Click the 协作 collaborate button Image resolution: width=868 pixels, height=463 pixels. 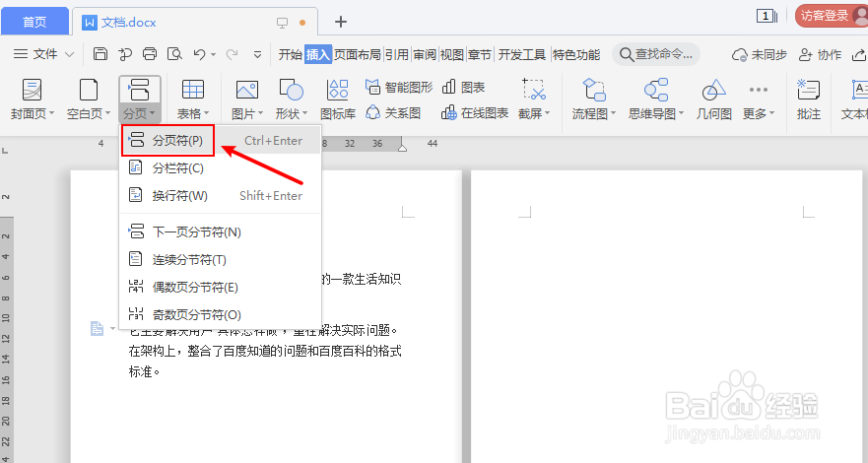[820, 54]
